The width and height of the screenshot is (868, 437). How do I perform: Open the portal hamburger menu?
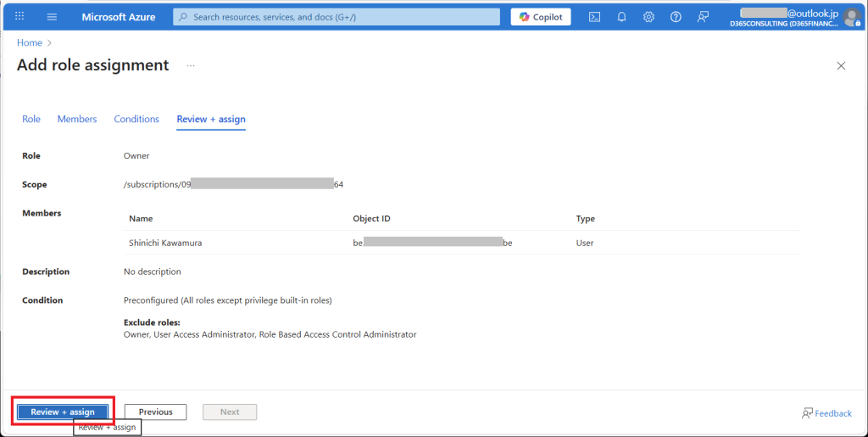[x=52, y=17]
